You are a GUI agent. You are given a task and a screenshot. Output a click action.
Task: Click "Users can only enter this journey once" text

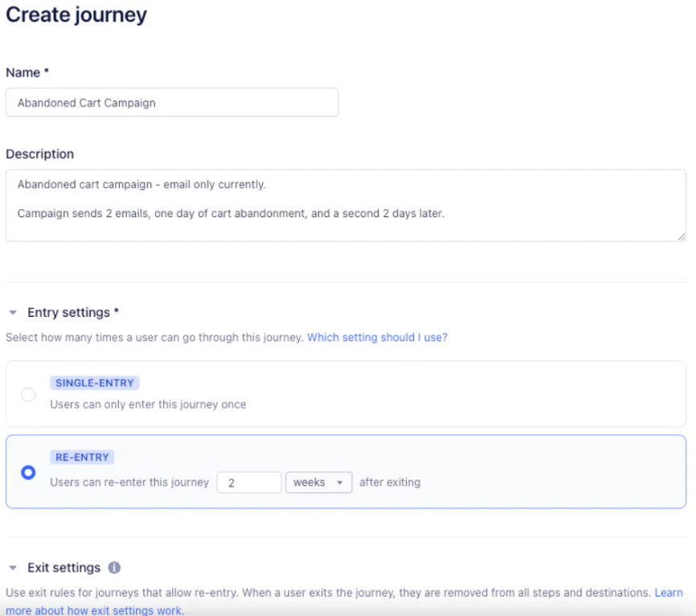coord(148,405)
